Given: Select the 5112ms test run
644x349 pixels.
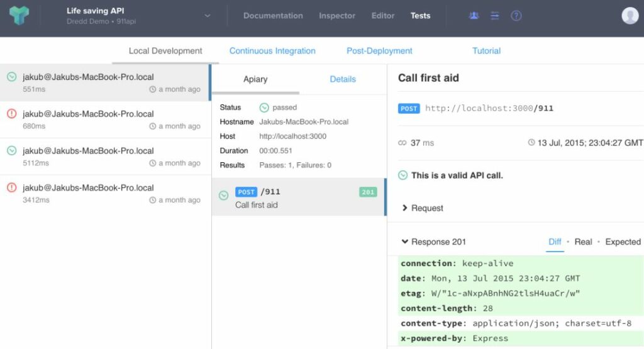Looking at the screenshot, I should tap(105, 157).
